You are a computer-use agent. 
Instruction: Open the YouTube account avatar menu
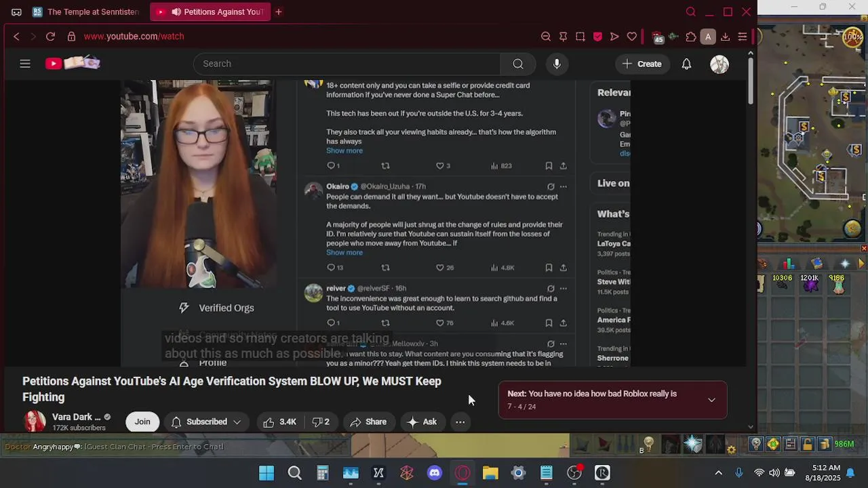719,64
